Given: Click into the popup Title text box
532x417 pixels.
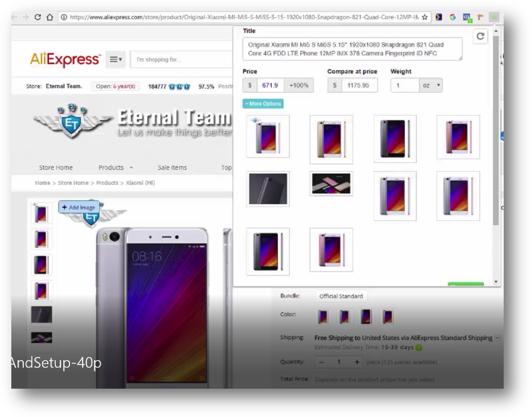Looking at the screenshot, I should (352, 49).
